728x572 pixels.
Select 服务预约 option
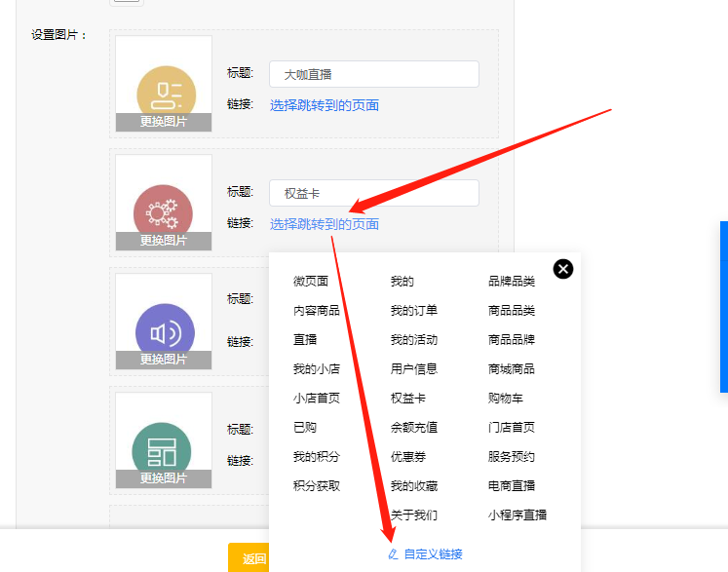(x=512, y=457)
